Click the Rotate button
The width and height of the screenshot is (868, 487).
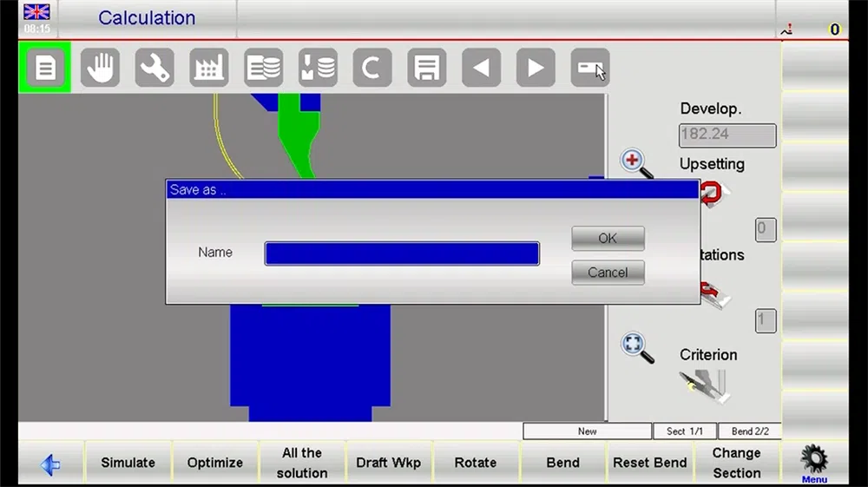click(476, 463)
